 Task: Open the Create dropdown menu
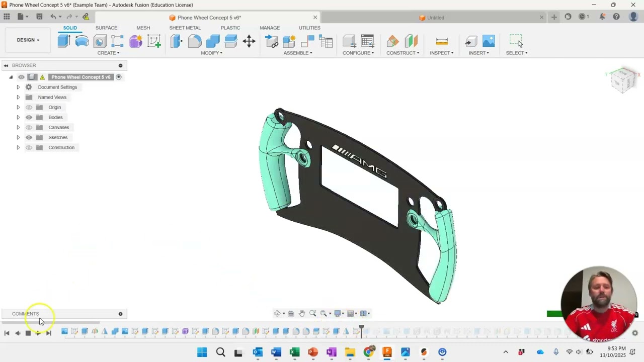pyautogui.click(x=108, y=53)
